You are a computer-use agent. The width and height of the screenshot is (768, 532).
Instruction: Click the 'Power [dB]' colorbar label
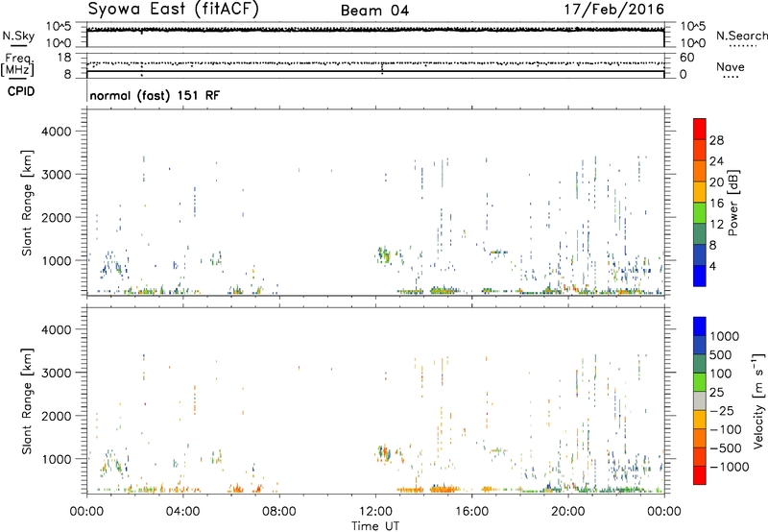pos(732,203)
